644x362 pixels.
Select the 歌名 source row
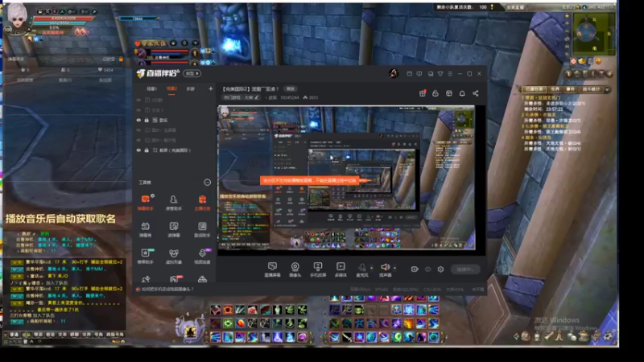(x=172, y=120)
